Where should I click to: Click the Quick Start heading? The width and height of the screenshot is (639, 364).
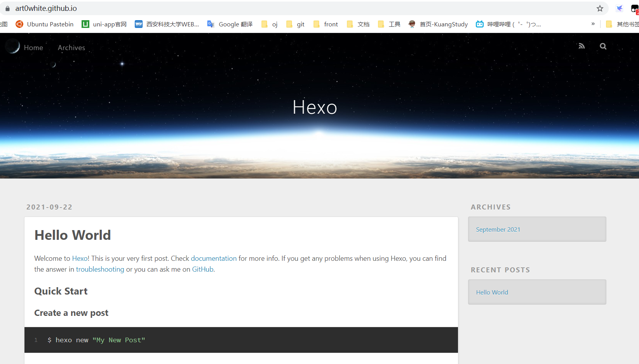(61, 291)
